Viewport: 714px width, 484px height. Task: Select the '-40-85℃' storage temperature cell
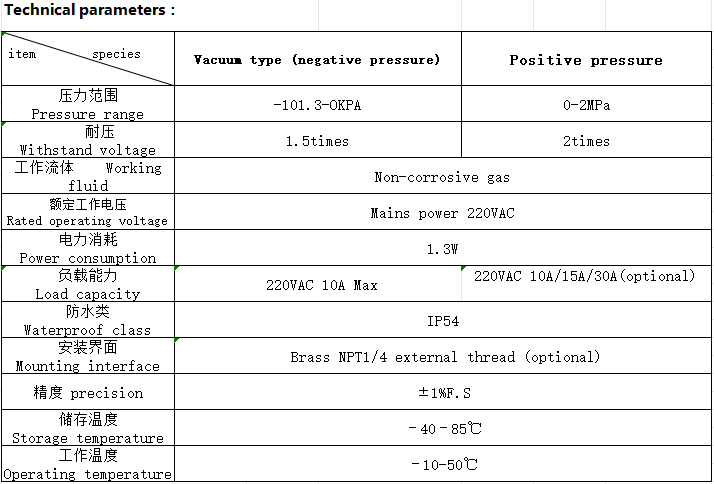pos(444,429)
